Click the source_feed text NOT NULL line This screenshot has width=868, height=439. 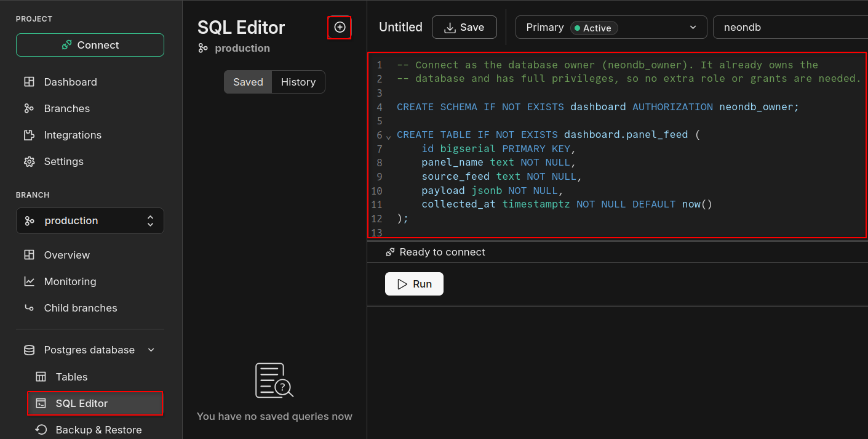[501, 176]
